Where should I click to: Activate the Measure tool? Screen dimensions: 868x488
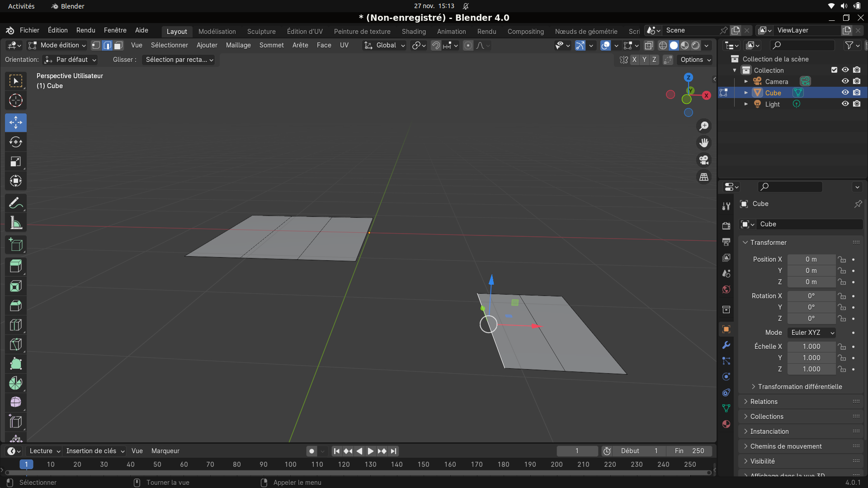pyautogui.click(x=16, y=223)
